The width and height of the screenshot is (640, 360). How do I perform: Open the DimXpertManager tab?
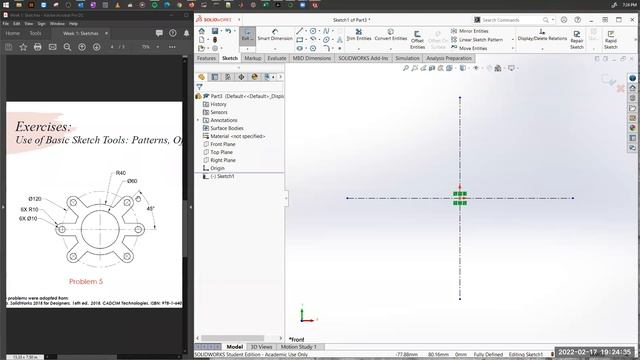tap(241, 77)
